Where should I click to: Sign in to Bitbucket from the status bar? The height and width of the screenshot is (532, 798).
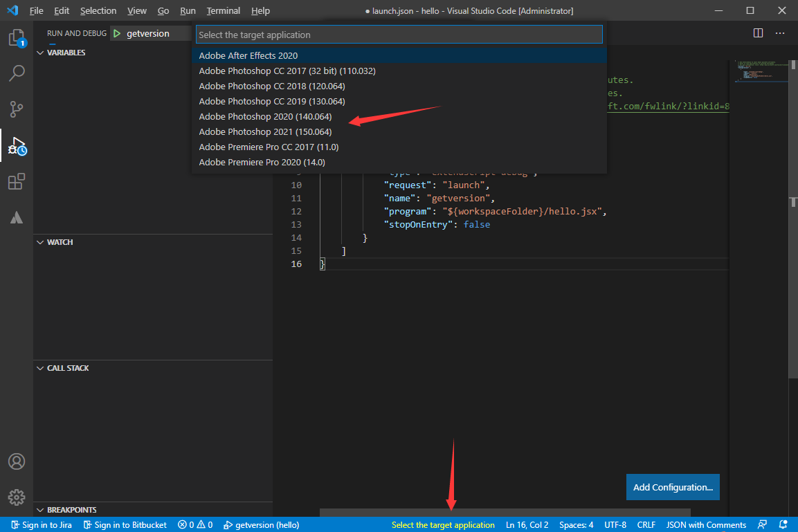[x=125, y=524]
